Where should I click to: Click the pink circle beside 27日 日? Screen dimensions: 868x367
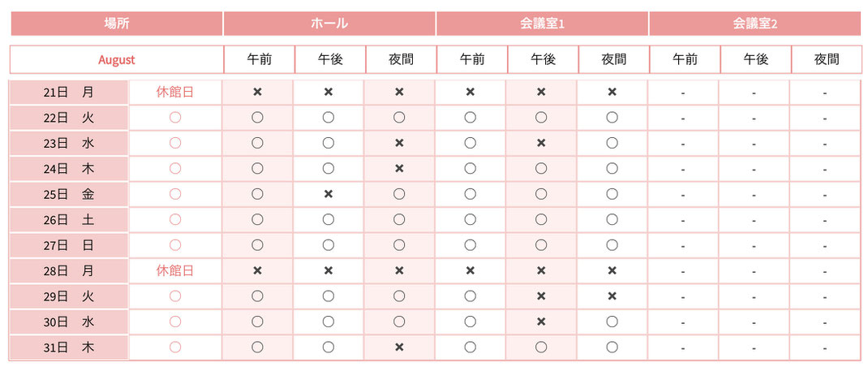pyautogui.click(x=175, y=245)
